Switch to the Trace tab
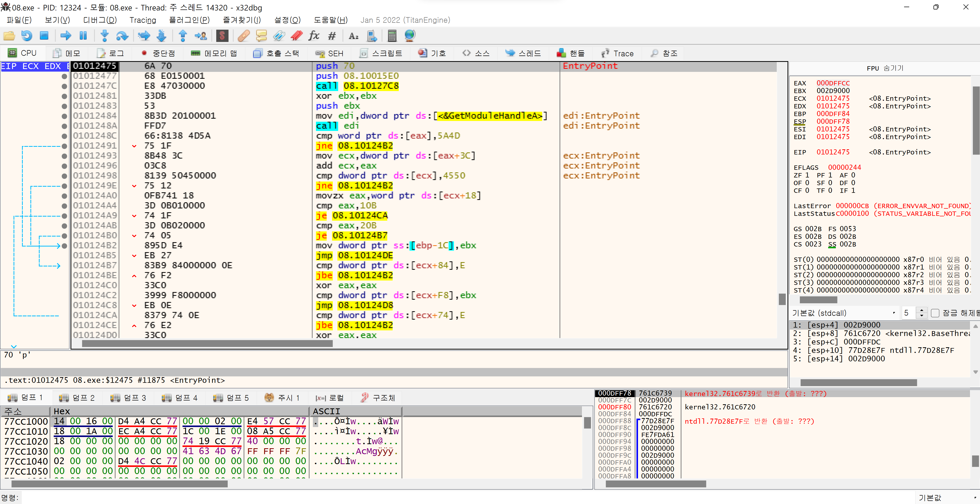The image size is (980, 504). [x=618, y=53]
